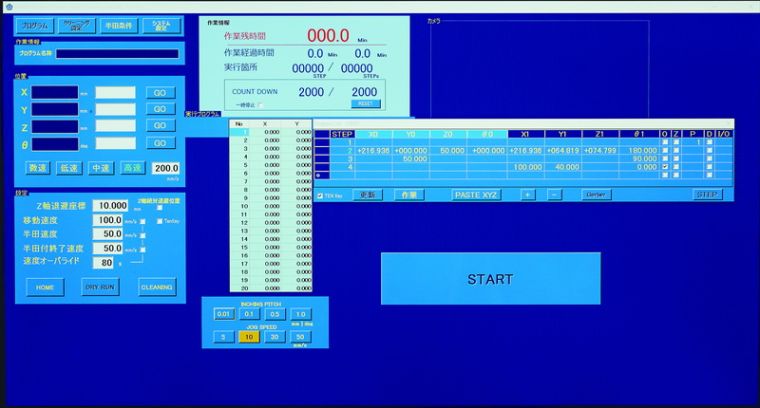Screen dimensions: 760x408
Task: Click the PASTE XYZ button
Action: 476,195
